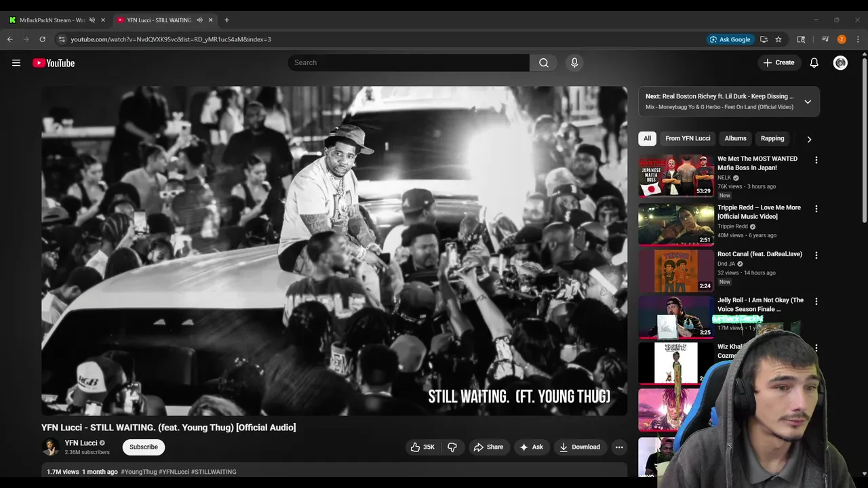This screenshot has height=488, width=868.
Task: Go back in the browser
Action: (x=10, y=39)
